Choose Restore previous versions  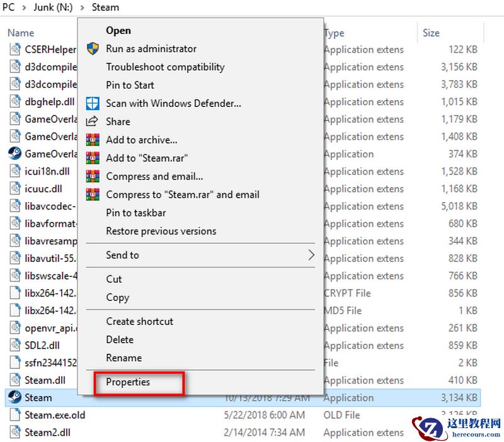161,231
